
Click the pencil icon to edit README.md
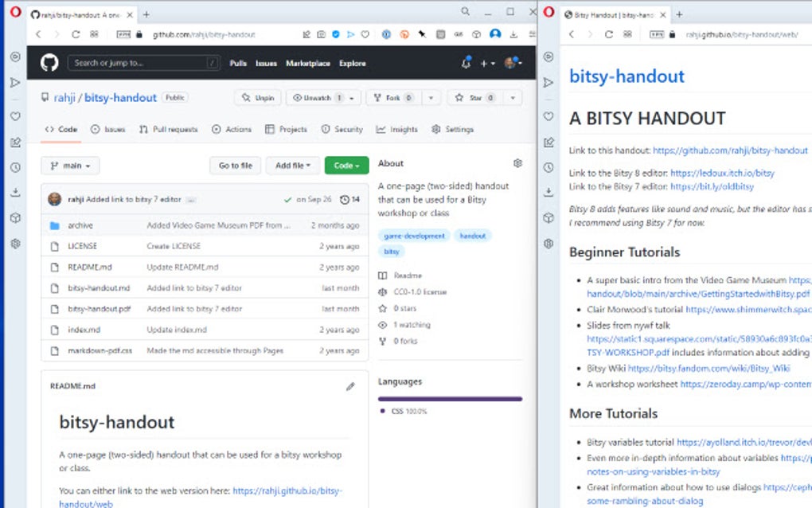tap(349, 386)
